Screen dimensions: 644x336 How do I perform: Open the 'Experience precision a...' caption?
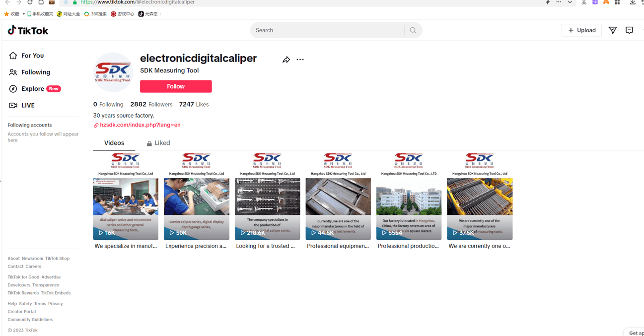pyautogui.click(x=197, y=246)
